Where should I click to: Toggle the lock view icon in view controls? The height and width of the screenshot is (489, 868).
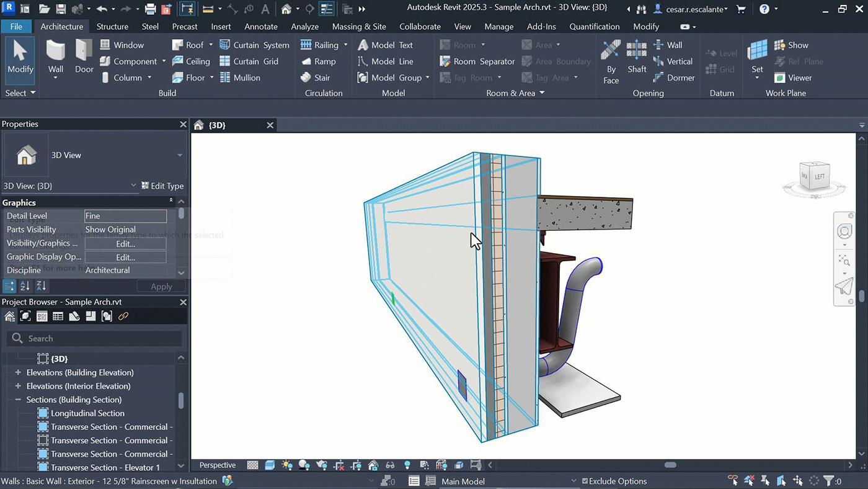click(x=373, y=464)
